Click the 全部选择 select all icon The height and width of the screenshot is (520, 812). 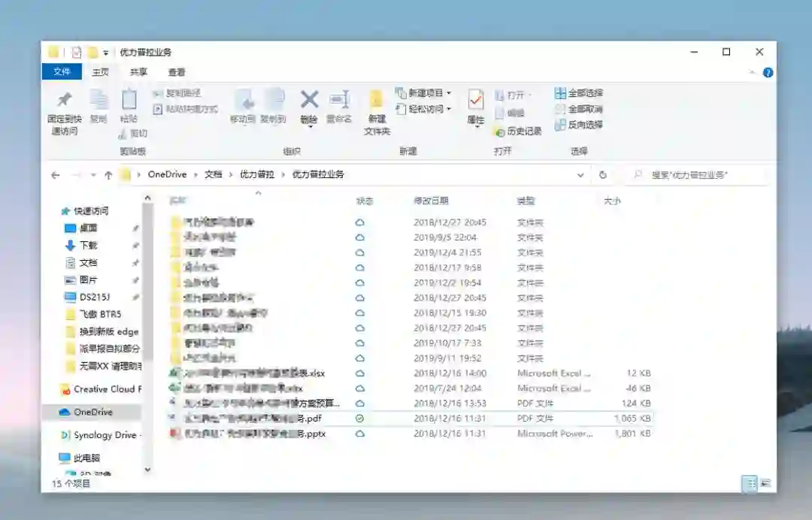pyautogui.click(x=560, y=93)
